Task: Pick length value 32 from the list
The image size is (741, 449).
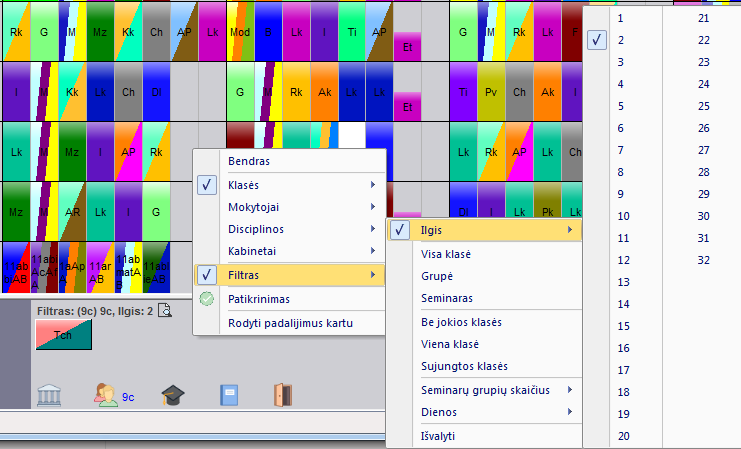Action: (x=703, y=260)
